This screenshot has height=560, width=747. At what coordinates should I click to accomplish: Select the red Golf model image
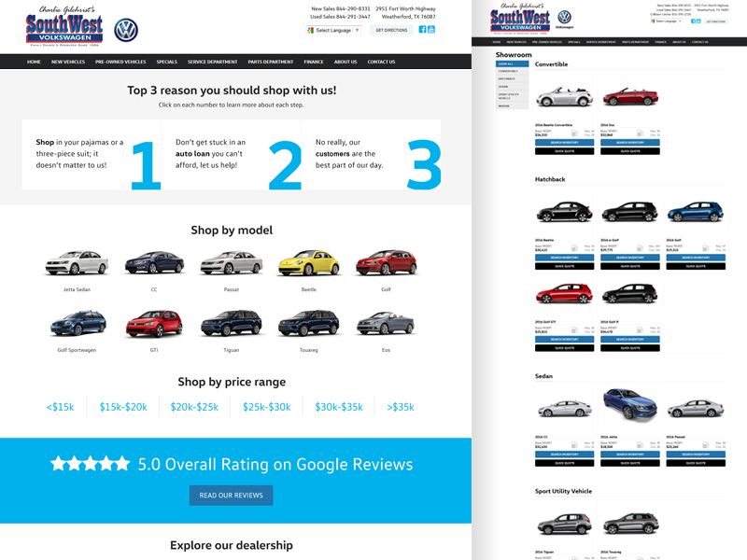[x=386, y=263]
